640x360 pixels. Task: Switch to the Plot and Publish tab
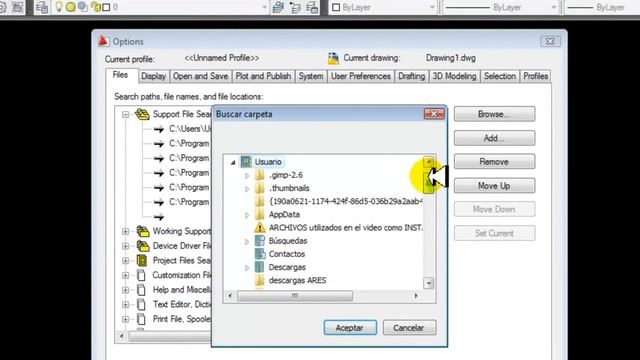click(263, 76)
